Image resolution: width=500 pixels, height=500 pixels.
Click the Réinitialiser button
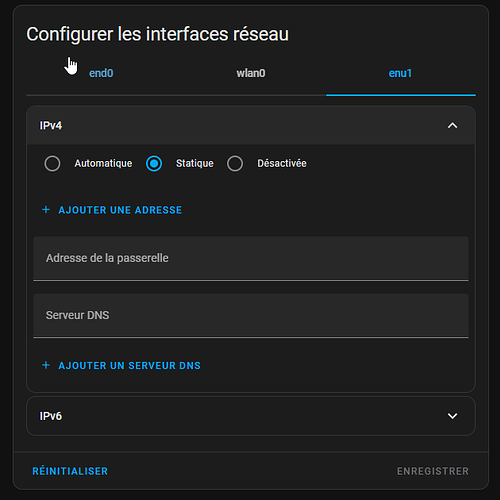tap(70, 471)
